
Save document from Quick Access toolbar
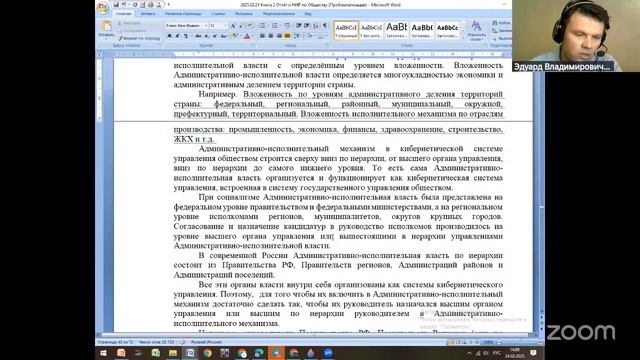click(116, 4)
